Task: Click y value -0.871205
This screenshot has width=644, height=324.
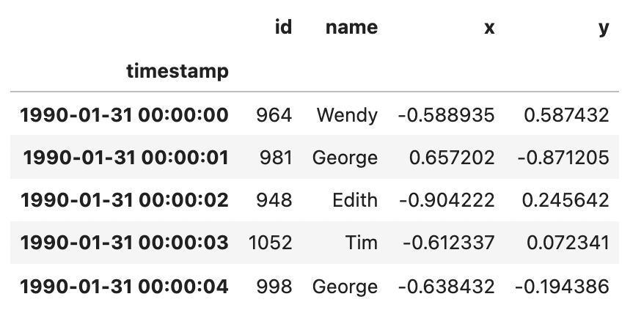Action: [562, 158]
